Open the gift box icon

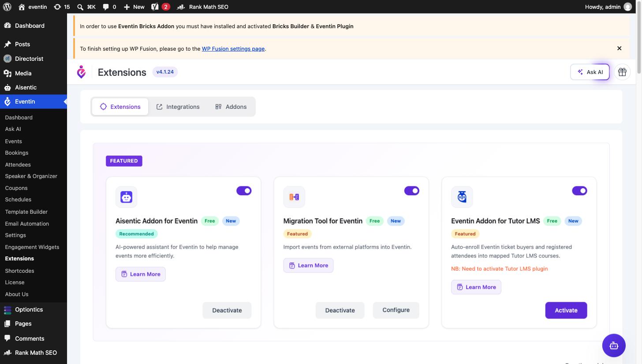tap(622, 72)
